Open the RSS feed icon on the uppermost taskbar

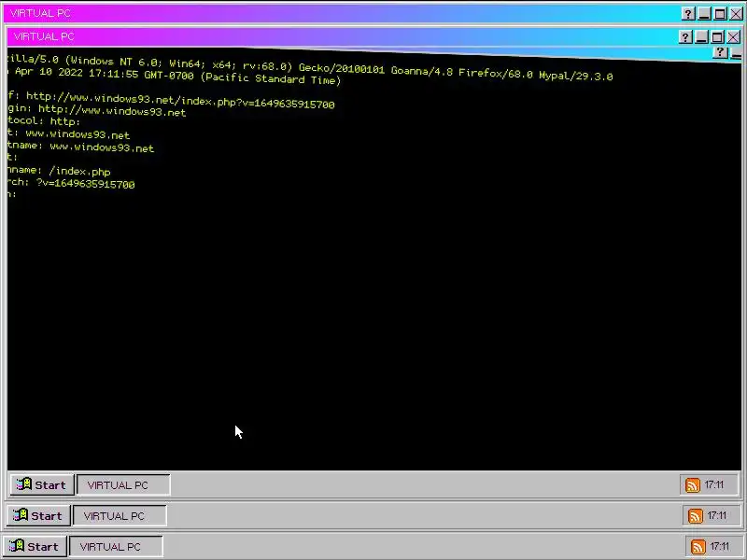tap(692, 485)
